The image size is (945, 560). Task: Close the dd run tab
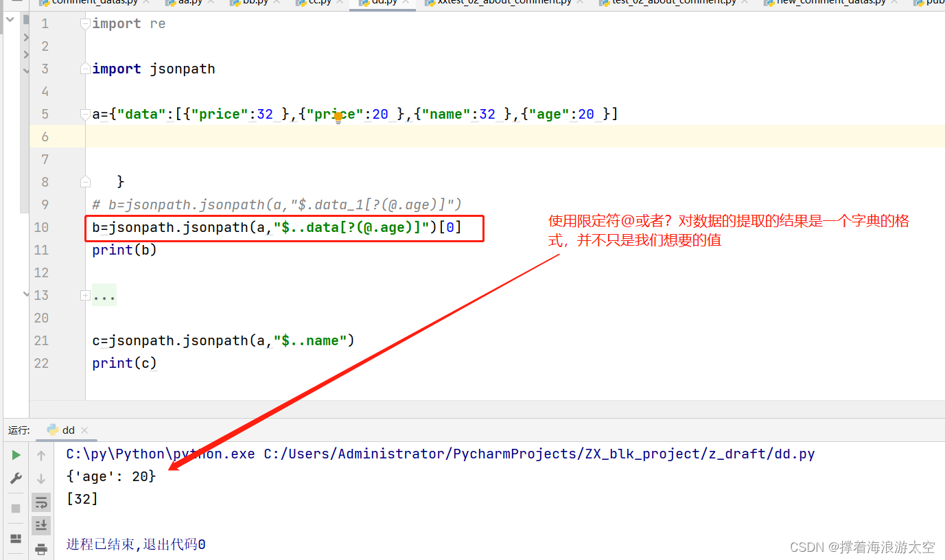[x=84, y=430]
